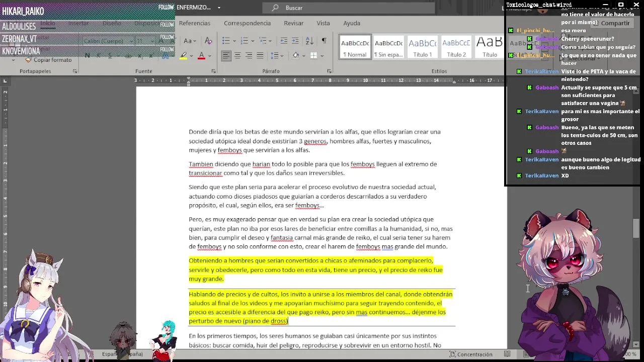Apply multilevel list formatting

point(263,41)
